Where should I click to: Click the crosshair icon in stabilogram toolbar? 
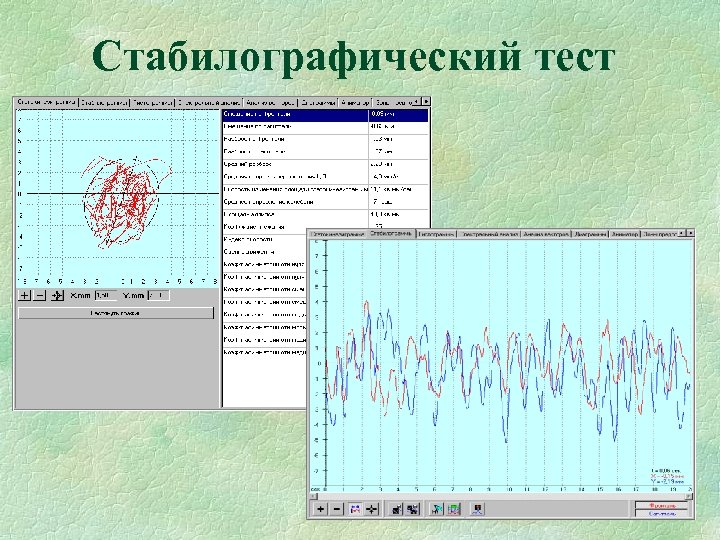(372, 509)
